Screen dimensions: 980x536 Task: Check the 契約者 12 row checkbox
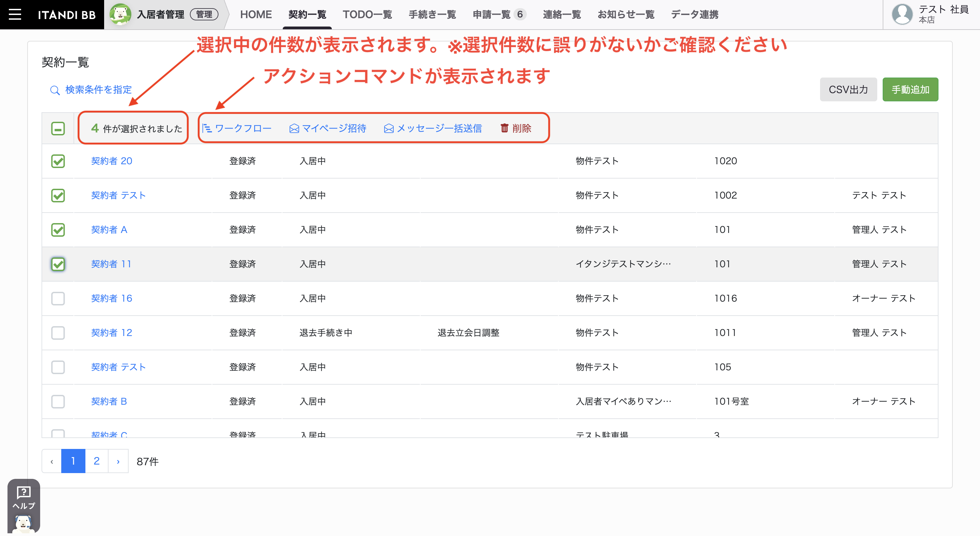click(x=58, y=333)
